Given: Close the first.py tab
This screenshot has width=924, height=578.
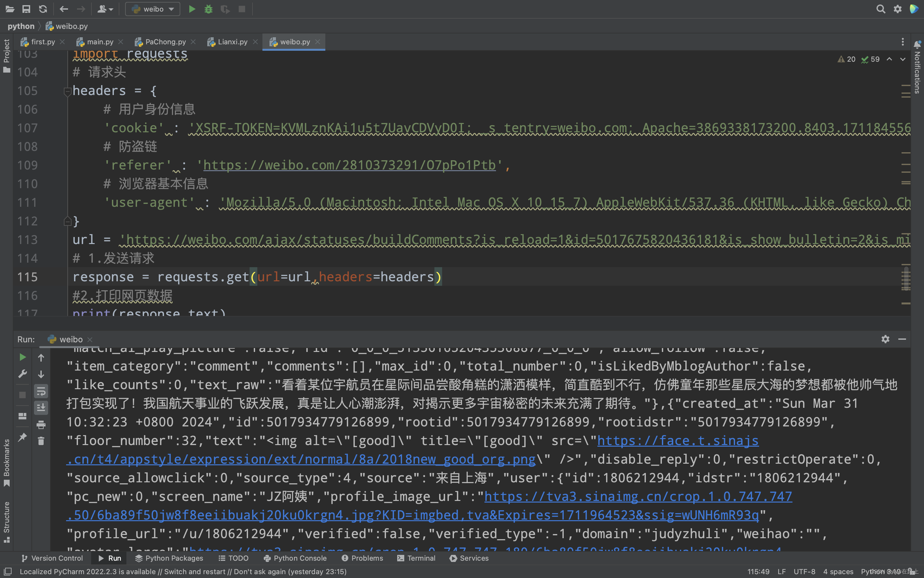Looking at the screenshot, I should point(62,42).
